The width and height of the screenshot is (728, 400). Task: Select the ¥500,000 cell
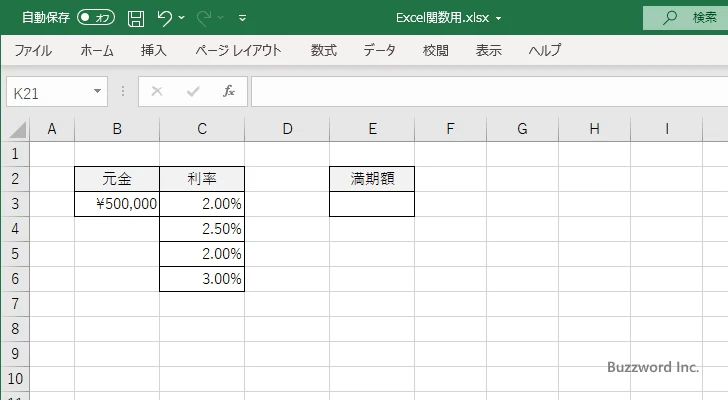tap(117, 204)
